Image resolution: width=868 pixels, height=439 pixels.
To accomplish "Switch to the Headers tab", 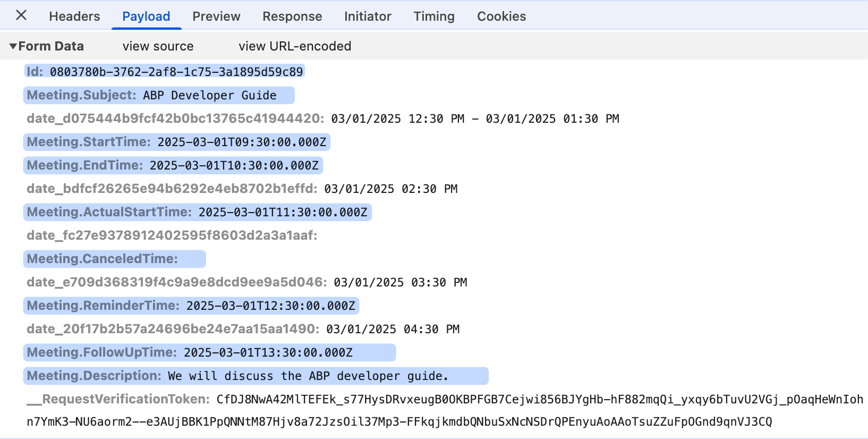I will tap(74, 16).
